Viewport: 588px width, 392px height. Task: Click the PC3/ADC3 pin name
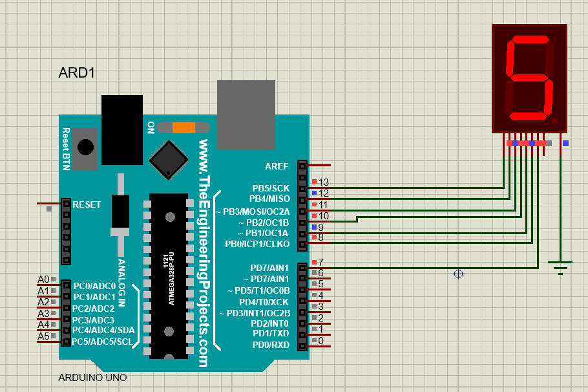coord(94,320)
